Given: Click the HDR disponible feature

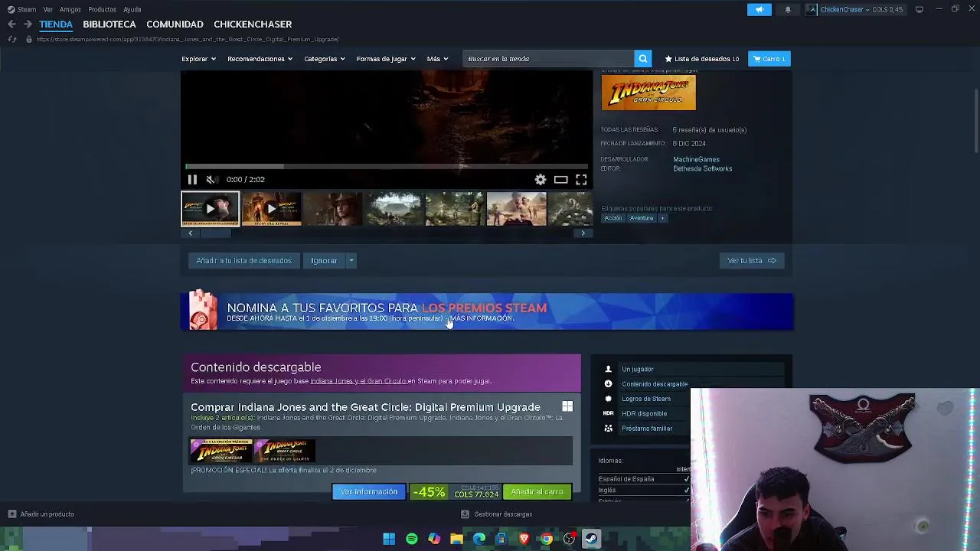Looking at the screenshot, I should coord(644,413).
